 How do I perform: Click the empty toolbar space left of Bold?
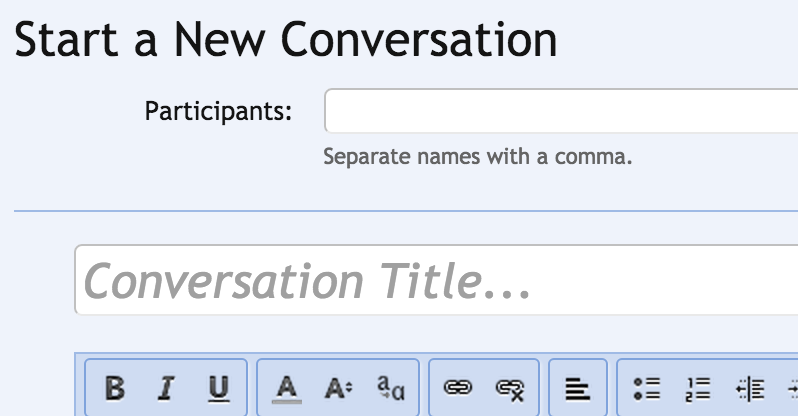point(81,388)
